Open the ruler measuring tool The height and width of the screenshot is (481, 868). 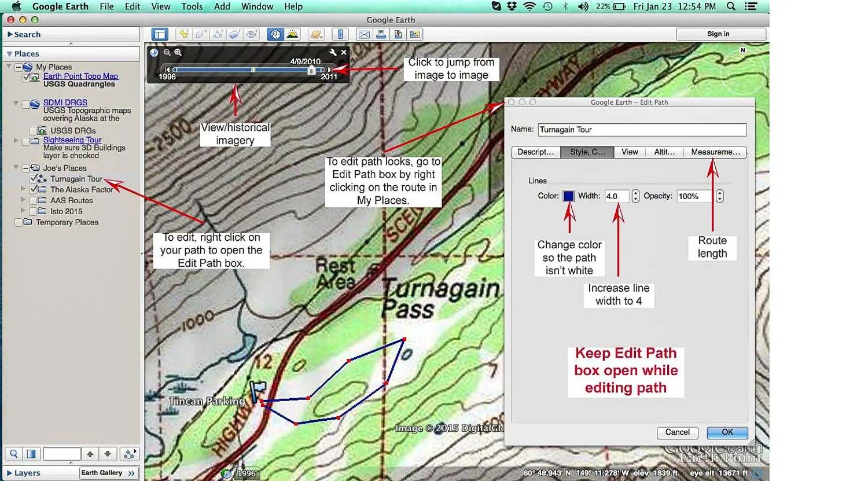tap(340, 34)
